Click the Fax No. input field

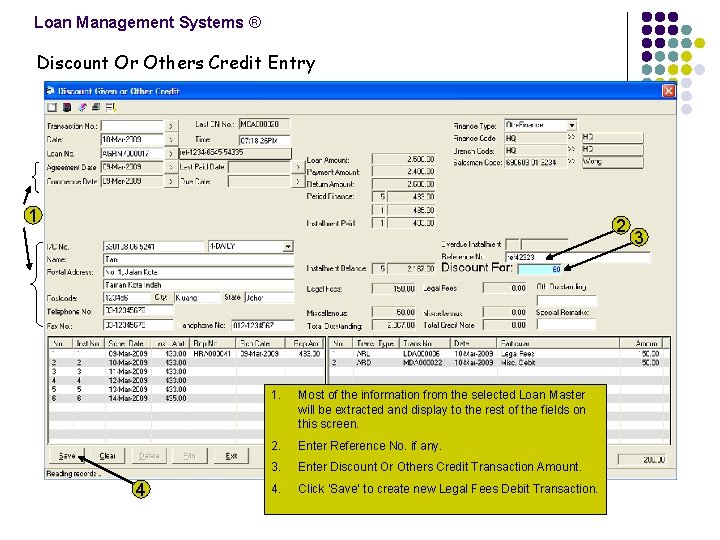click(x=138, y=326)
